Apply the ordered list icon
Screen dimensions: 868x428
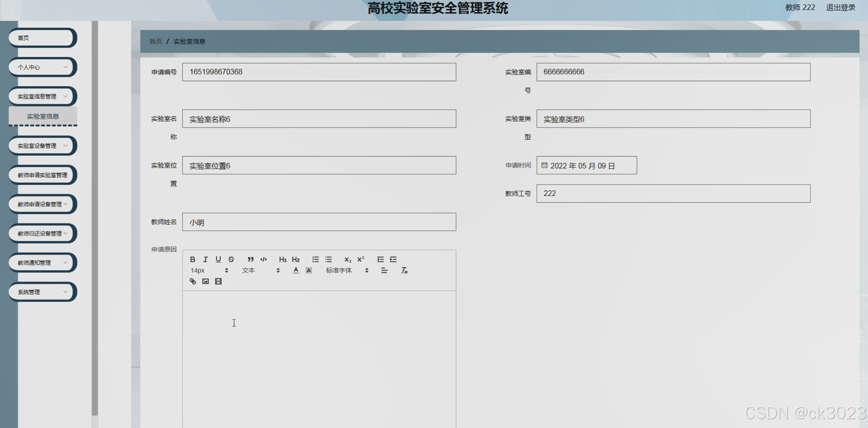coord(315,259)
